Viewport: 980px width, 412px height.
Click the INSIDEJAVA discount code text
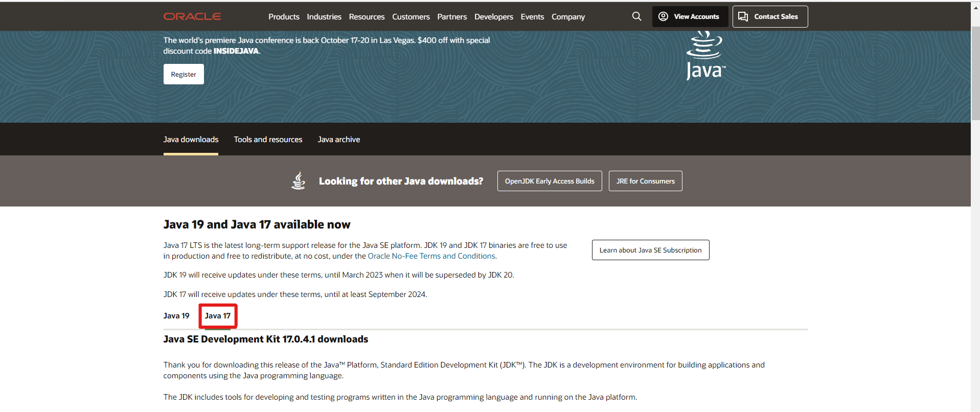click(x=236, y=51)
